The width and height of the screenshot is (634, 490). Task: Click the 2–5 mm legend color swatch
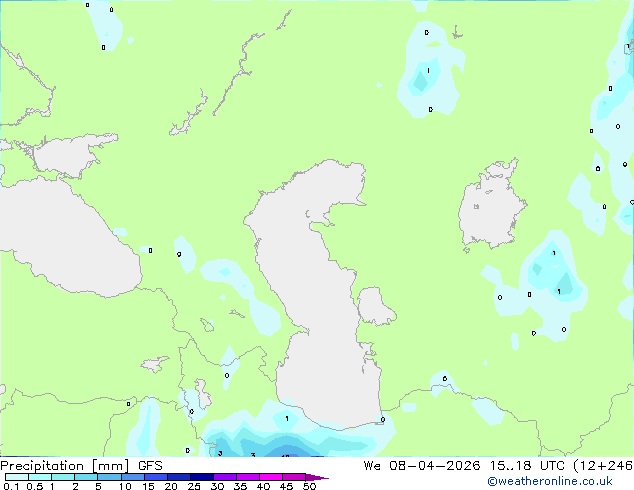[x=86, y=477]
